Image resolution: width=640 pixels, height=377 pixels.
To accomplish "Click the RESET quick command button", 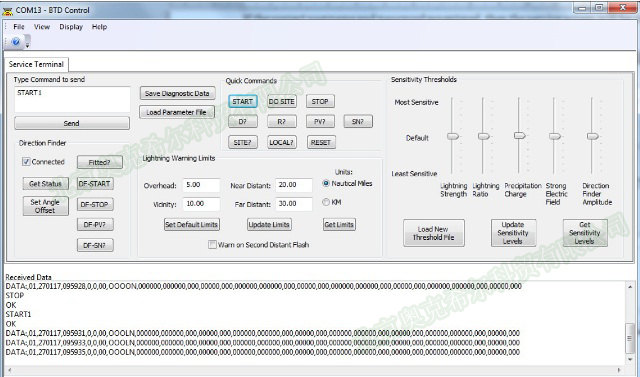I will pos(321,142).
